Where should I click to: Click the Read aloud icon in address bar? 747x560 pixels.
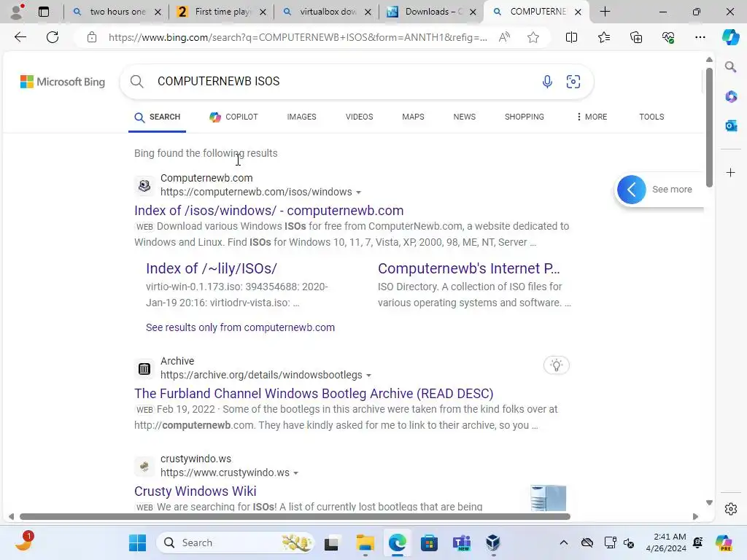[x=505, y=37]
